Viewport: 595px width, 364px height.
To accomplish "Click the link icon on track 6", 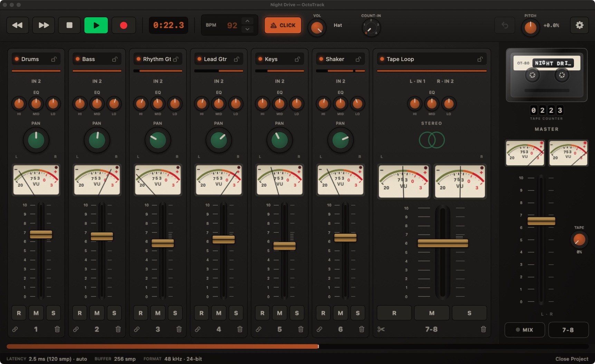I will [319, 329].
